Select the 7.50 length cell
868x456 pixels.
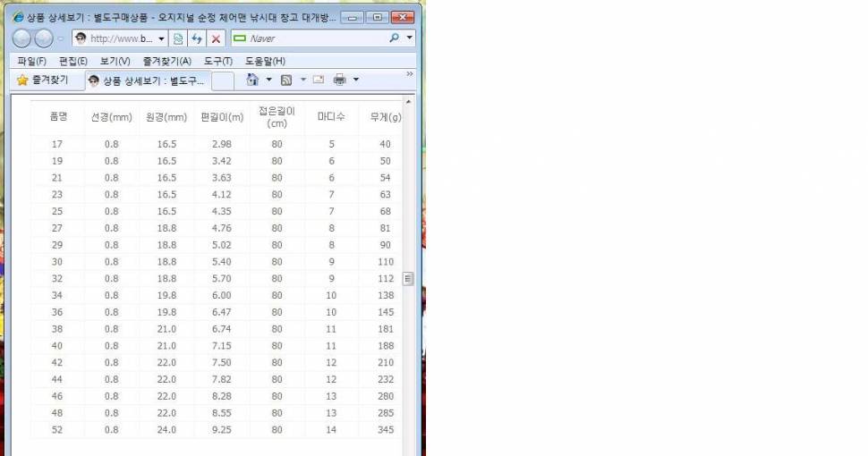(x=221, y=362)
